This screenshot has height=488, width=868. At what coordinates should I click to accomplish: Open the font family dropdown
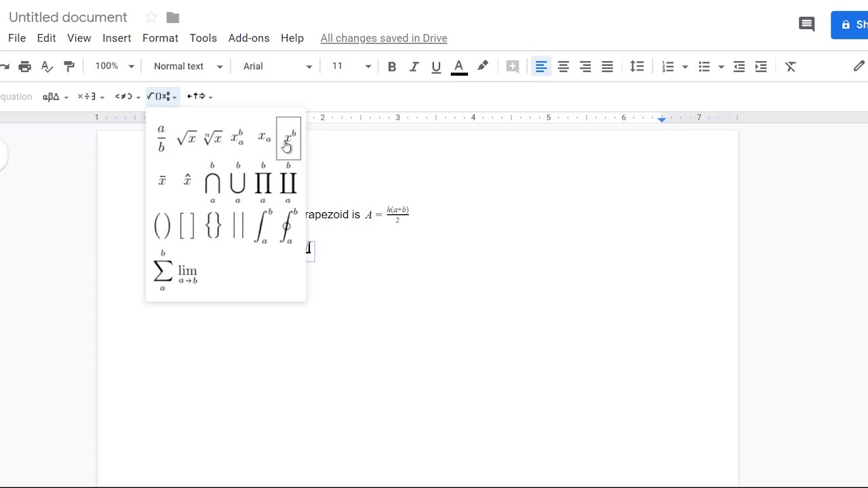pos(275,66)
